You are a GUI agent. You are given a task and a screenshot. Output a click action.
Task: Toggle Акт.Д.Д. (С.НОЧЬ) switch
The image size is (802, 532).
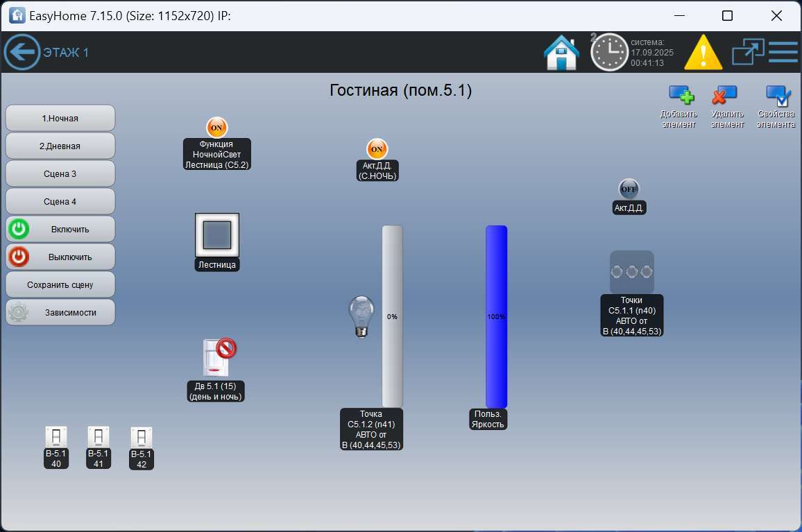(x=377, y=148)
